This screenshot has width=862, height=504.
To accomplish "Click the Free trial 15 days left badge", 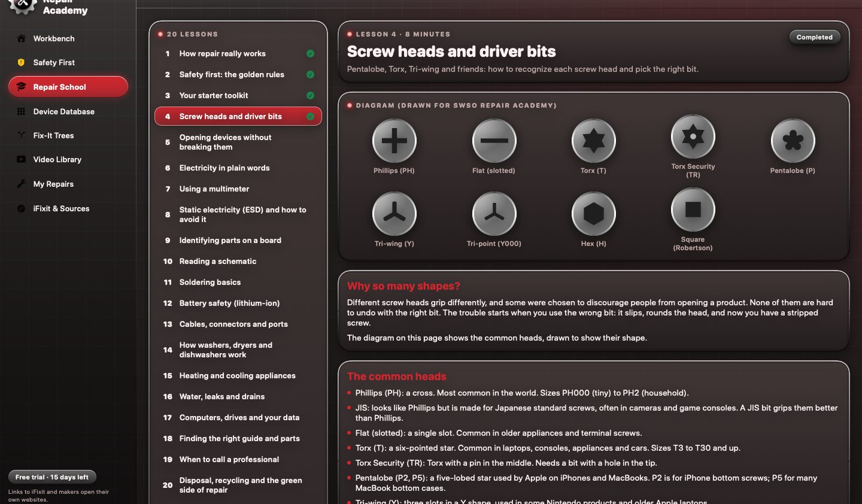I will (x=52, y=477).
